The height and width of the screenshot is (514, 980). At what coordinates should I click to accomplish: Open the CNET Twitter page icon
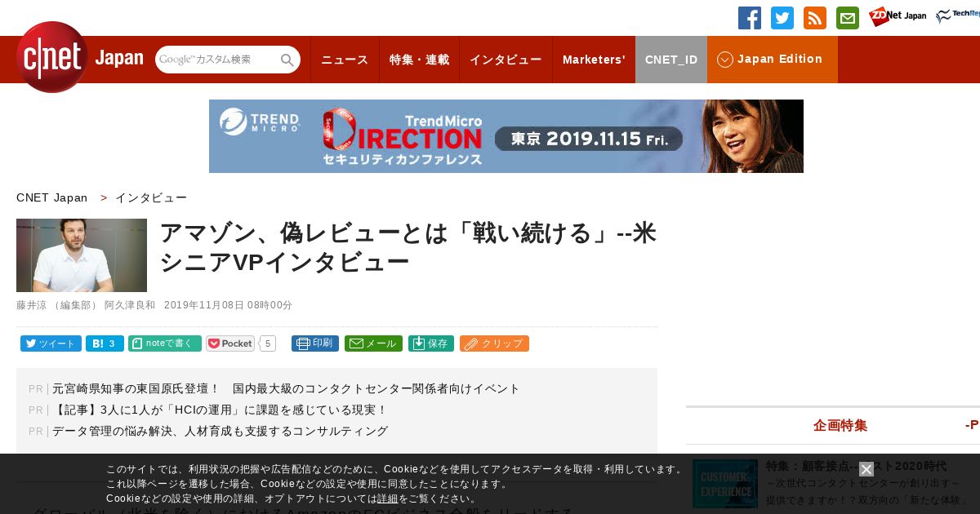782,18
